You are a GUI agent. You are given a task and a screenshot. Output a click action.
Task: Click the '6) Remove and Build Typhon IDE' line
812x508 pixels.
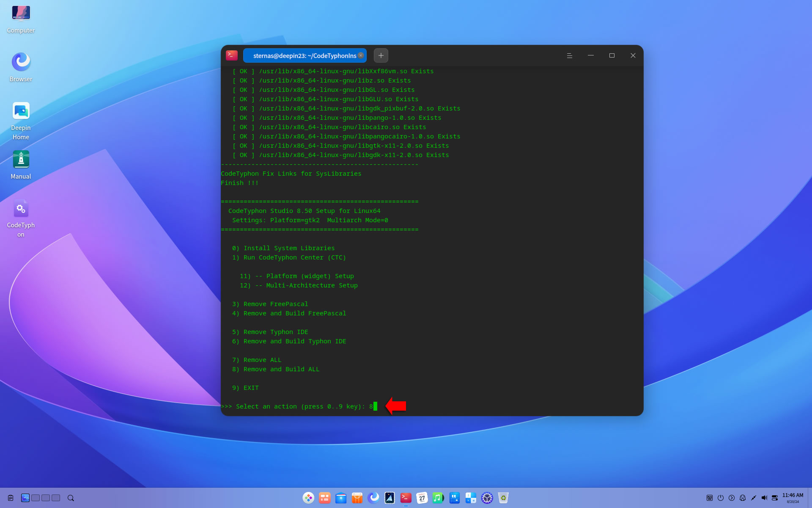(x=289, y=341)
